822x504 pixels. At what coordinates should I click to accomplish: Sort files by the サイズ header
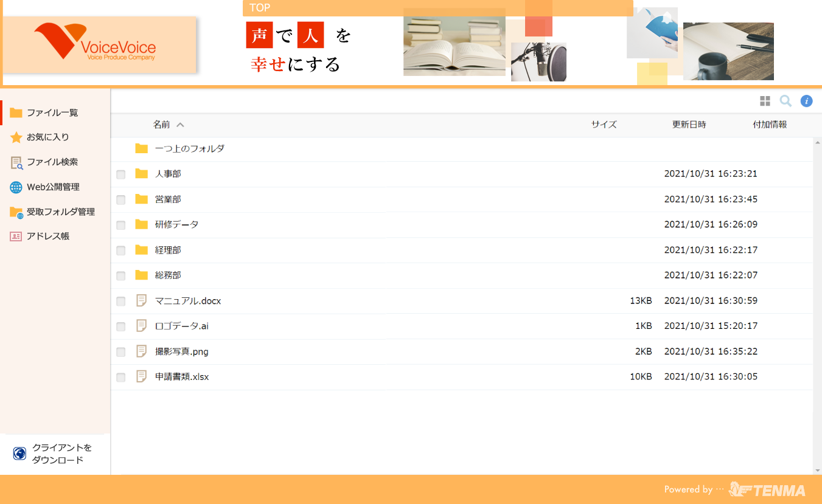(604, 125)
